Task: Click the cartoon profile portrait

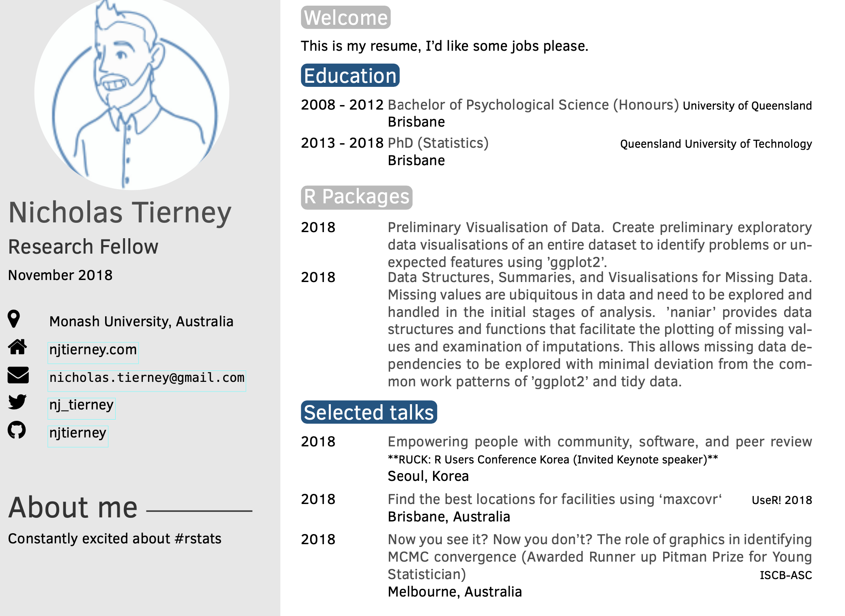Action: [132, 93]
